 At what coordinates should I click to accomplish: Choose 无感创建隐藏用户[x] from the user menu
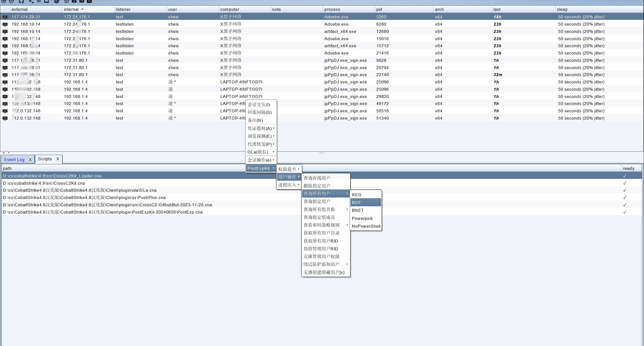pos(326,272)
